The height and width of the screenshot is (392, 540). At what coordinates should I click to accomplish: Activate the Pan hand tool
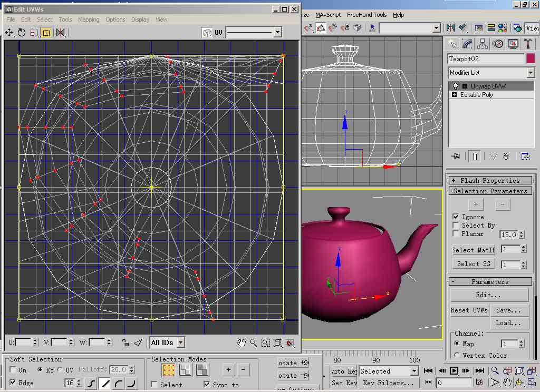coord(242,343)
